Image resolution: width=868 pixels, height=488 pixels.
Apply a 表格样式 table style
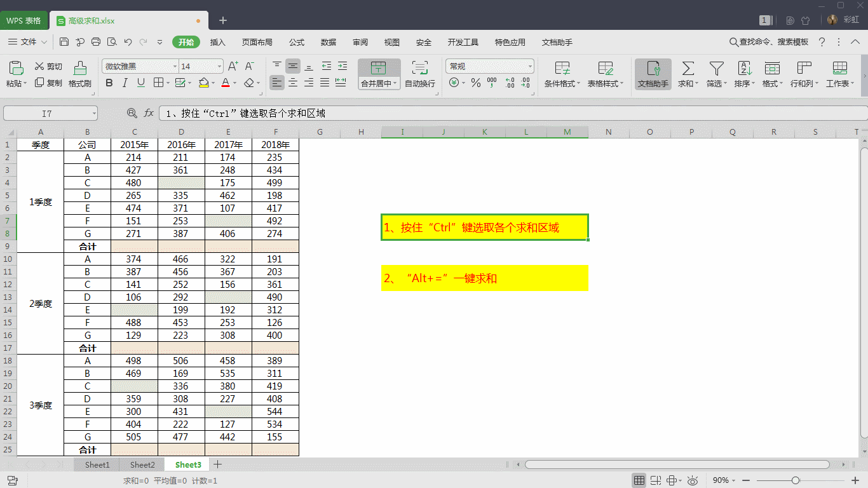[604, 74]
